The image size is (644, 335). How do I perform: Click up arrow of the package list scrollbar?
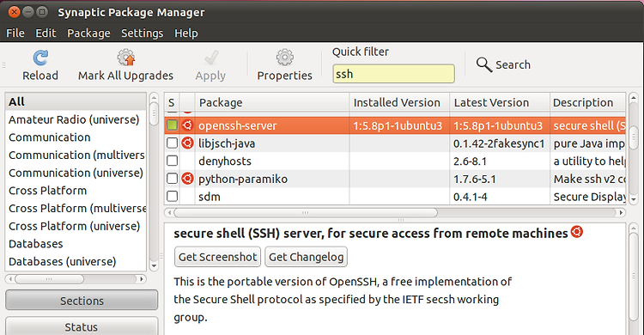[634, 98]
